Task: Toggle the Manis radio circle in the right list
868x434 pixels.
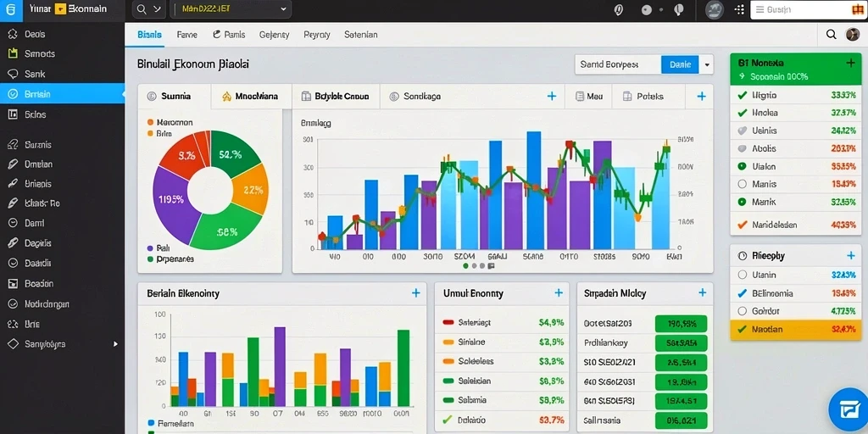Action: coord(743,184)
